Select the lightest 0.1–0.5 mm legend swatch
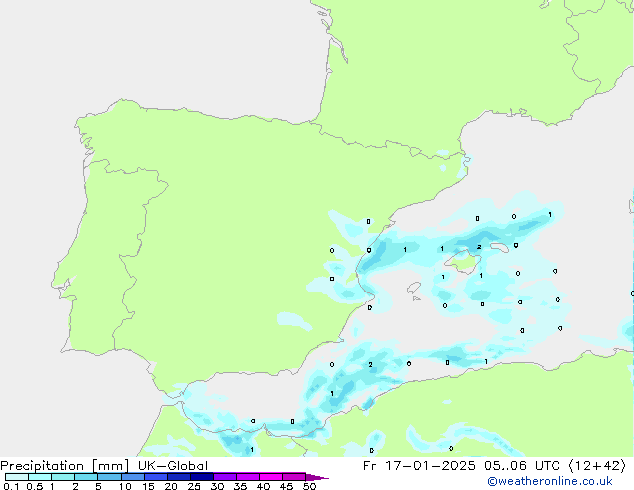This screenshot has width=634, height=490. pyautogui.click(x=17, y=477)
